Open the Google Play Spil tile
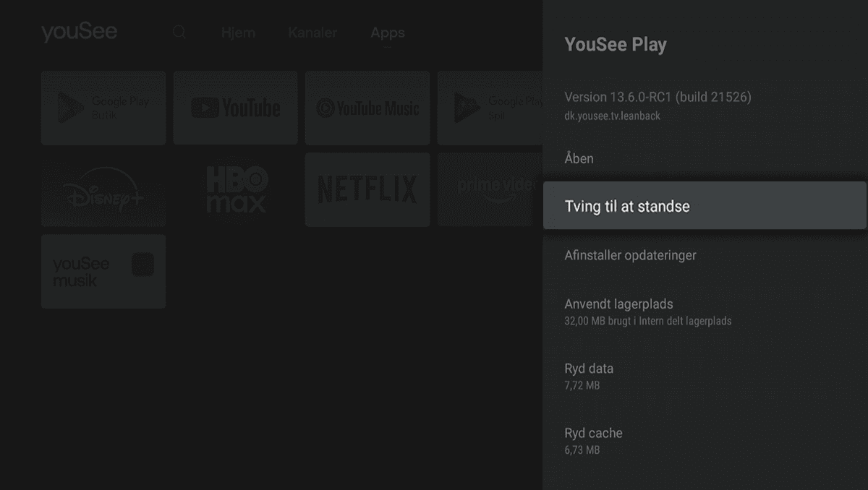The height and width of the screenshot is (490, 868). 490,108
